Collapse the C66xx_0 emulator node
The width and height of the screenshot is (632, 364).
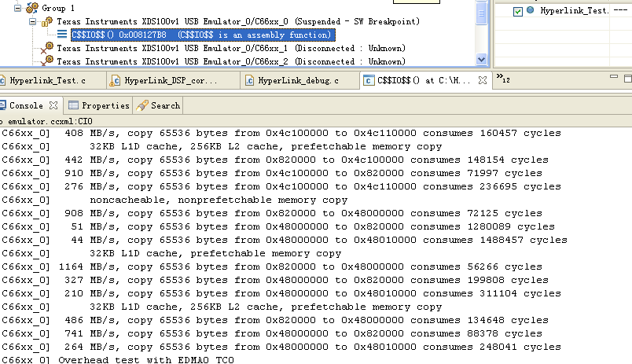[33, 22]
